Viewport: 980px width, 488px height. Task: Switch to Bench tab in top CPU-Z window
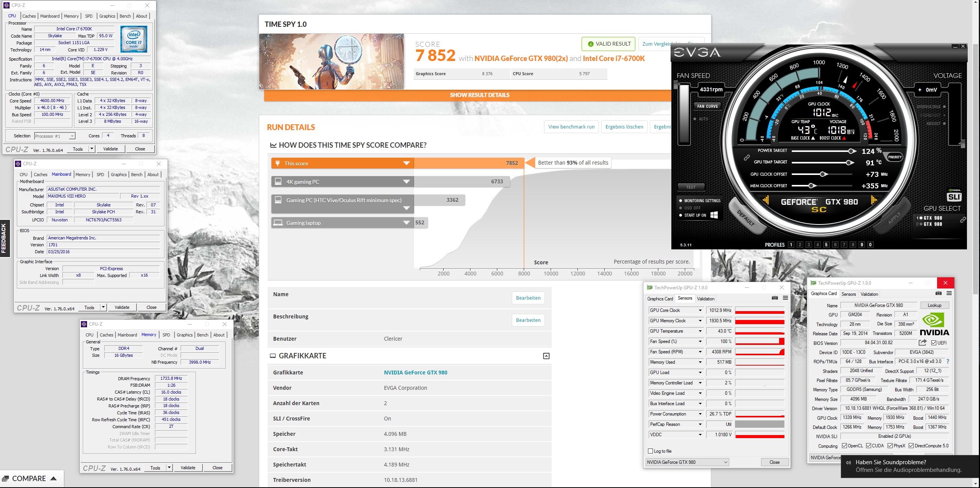coord(125,16)
